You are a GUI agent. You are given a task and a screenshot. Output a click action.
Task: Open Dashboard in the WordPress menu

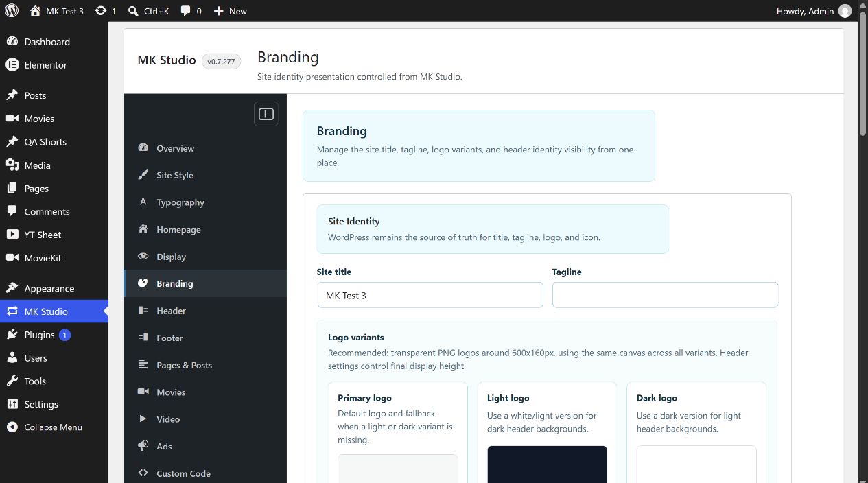[54, 42]
